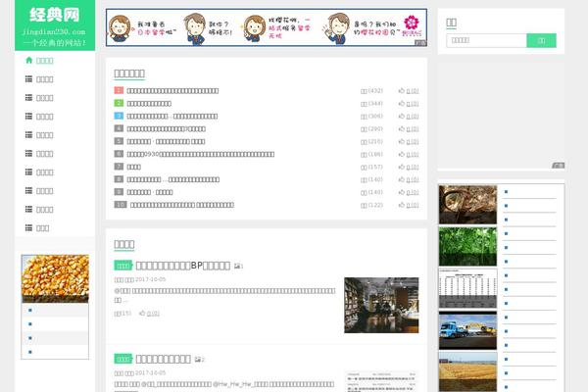Like the ranking article with 122 views
Viewport: 588px width, 392px height.
coord(409,205)
